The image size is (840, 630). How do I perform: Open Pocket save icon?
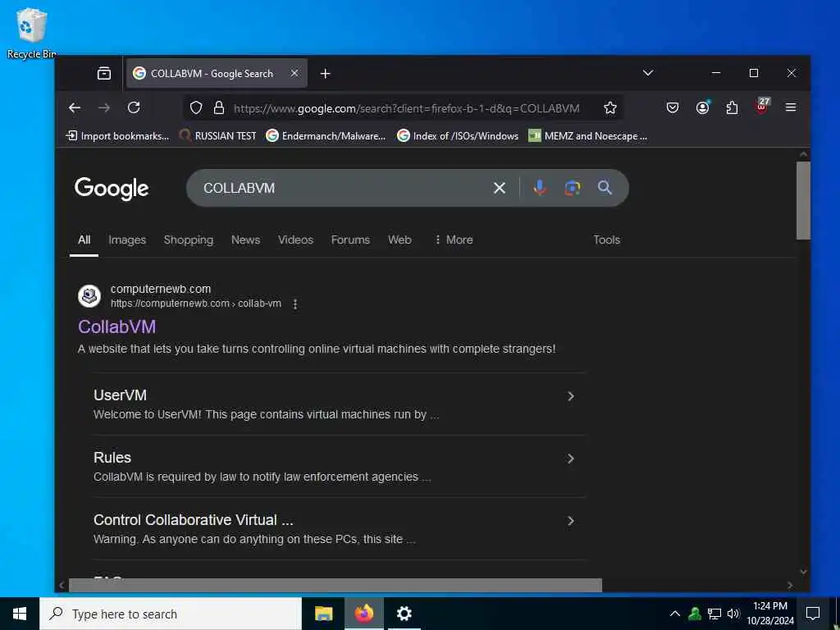point(673,107)
